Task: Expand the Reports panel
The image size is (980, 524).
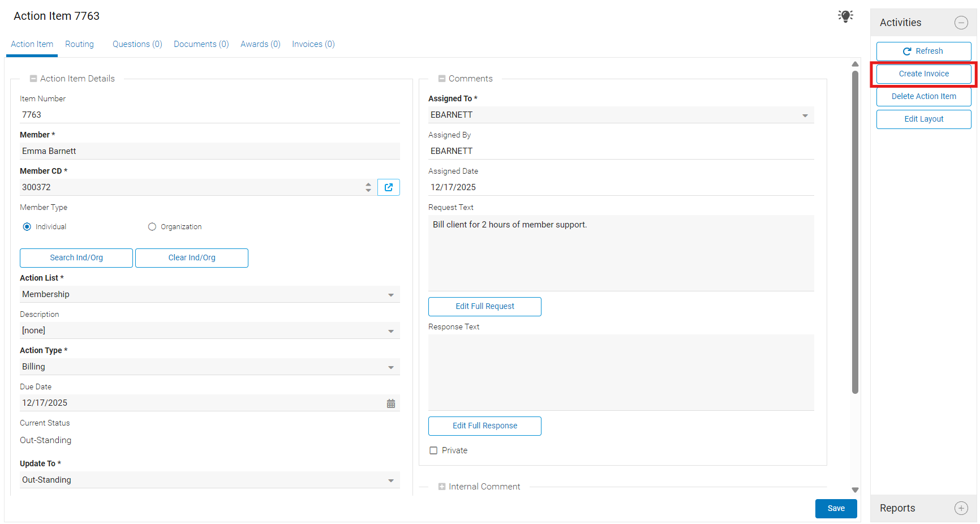Action: pyautogui.click(x=961, y=508)
